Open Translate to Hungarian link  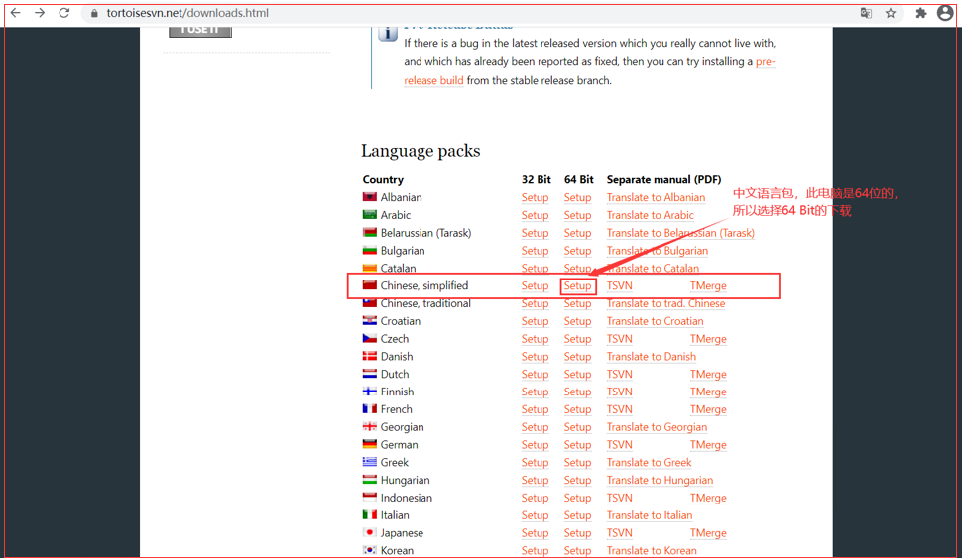pyautogui.click(x=660, y=481)
